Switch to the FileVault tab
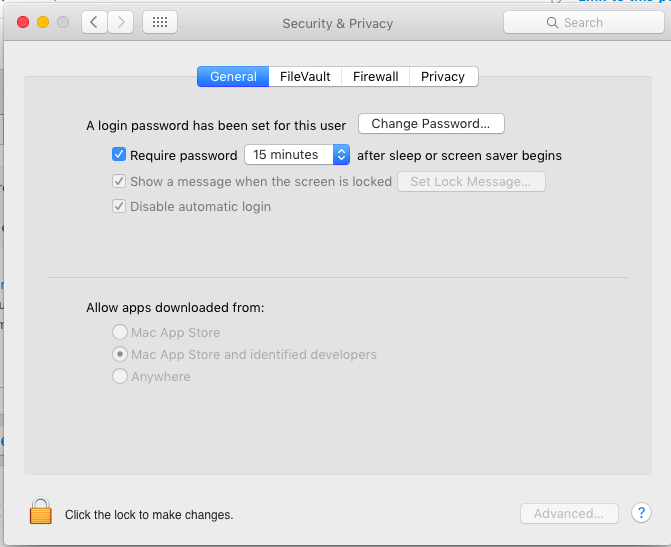The image size is (671, 547). (305, 76)
